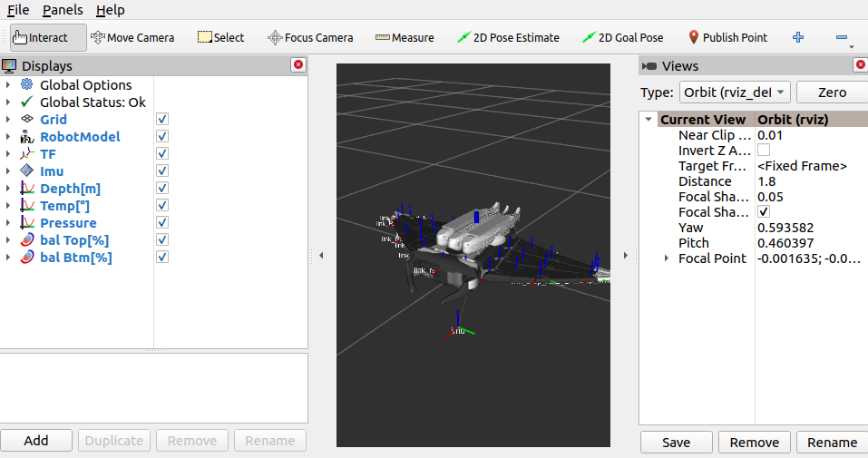Open the File menu
This screenshot has height=458, width=868.
[x=18, y=10]
